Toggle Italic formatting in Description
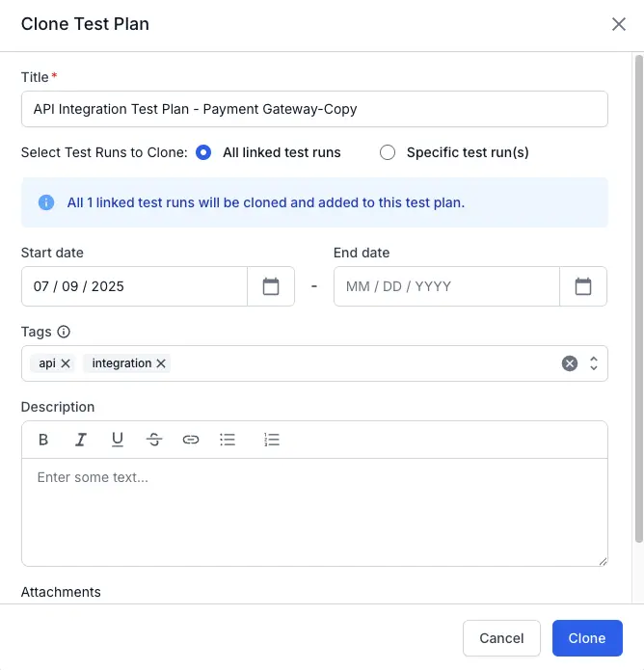 pyautogui.click(x=81, y=440)
